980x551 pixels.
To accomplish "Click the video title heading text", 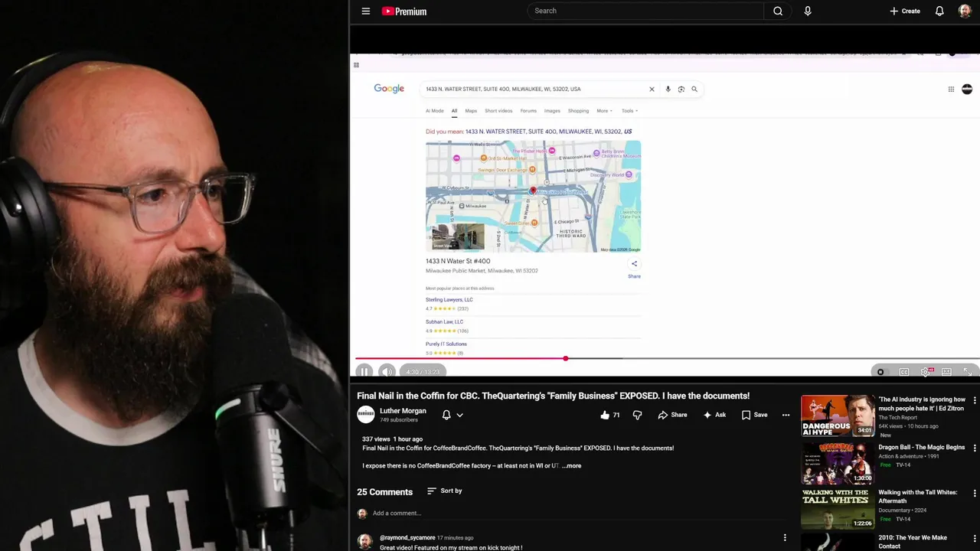I will 553,396.
